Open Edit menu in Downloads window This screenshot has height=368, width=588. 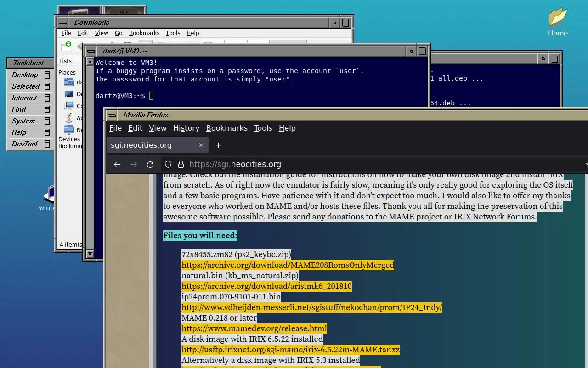click(83, 33)
